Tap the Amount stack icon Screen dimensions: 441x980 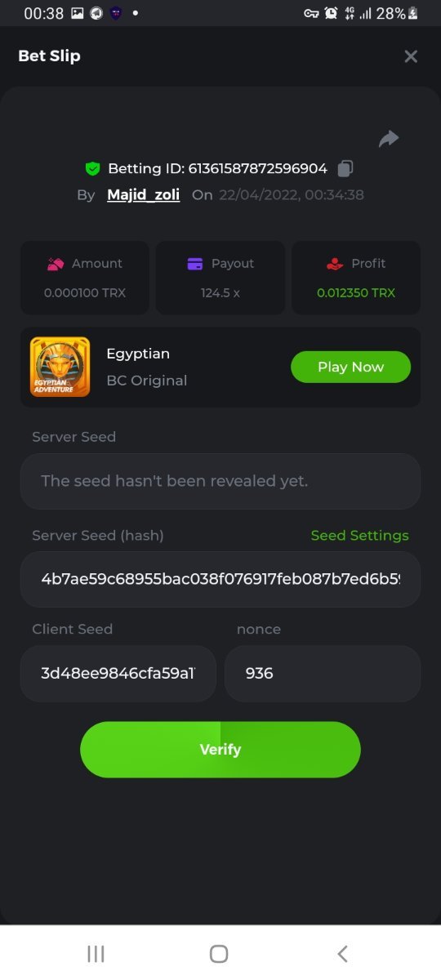point(56,264)
